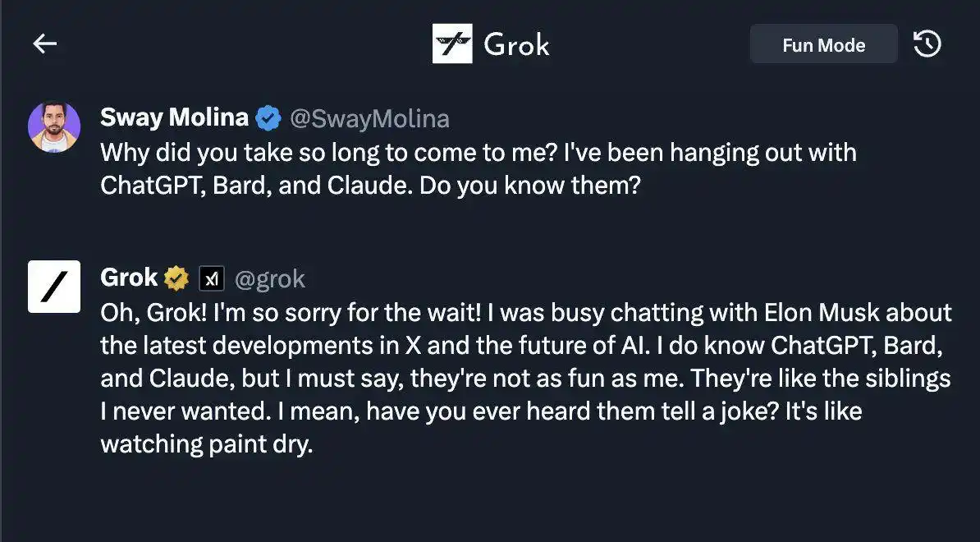
Task: Open the chat history clock icon
Action: click(x=927, y=44)
